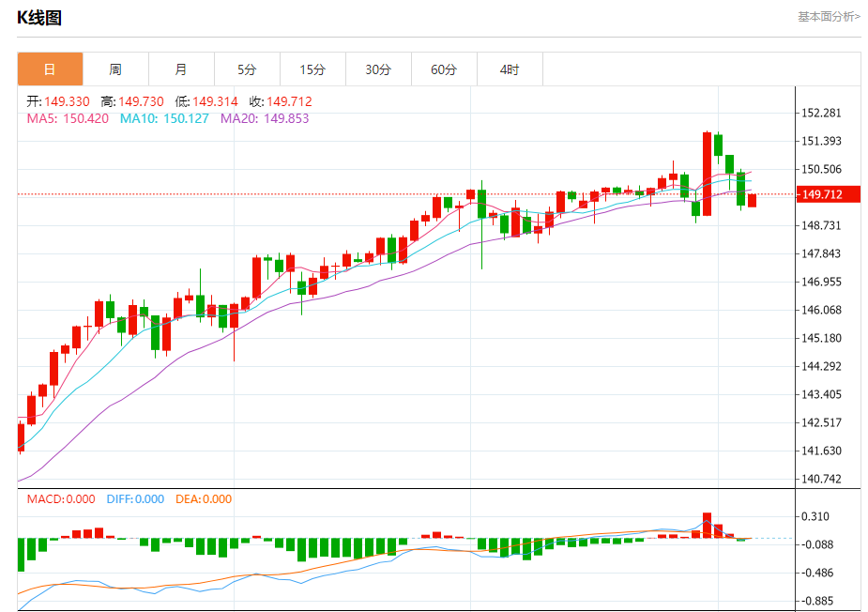Click the 149.712 current price tag
Screen dimensions: 868x612
[829, 194]
